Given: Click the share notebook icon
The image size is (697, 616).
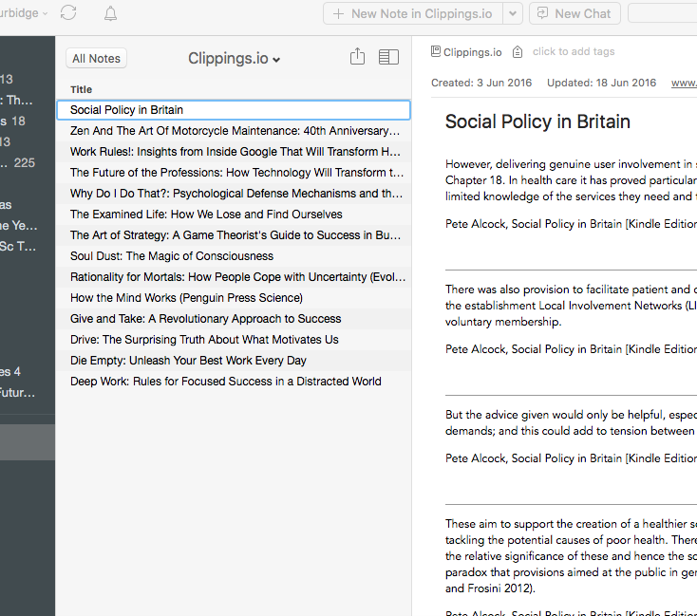Looking at the screenshot, I should pyautogui.click(x=357, y=58).
